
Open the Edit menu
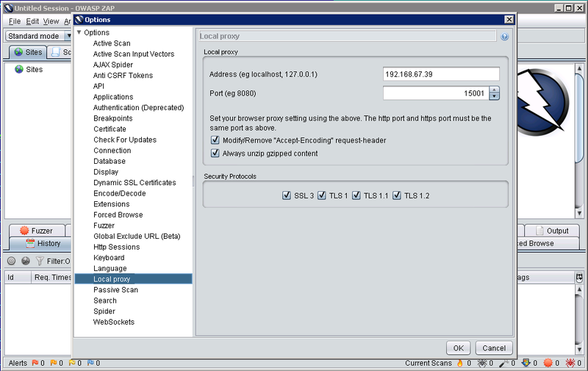[x=32, y=21]
